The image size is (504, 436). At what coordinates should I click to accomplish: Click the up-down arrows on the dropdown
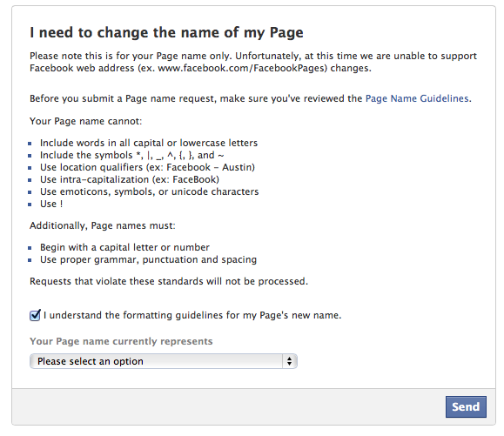click(x=289, y=361)
